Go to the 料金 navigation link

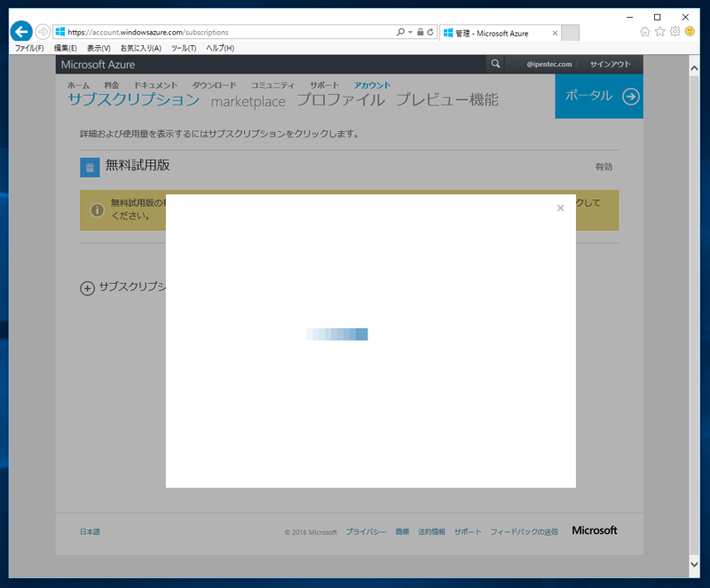112,85
